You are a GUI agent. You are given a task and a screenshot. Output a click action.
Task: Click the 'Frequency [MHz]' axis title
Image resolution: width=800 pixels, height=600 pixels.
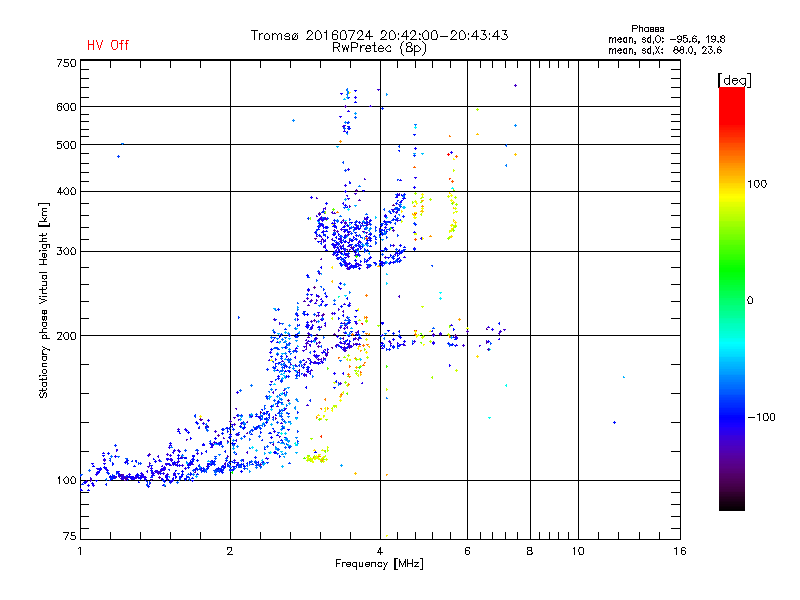(379, 564)
